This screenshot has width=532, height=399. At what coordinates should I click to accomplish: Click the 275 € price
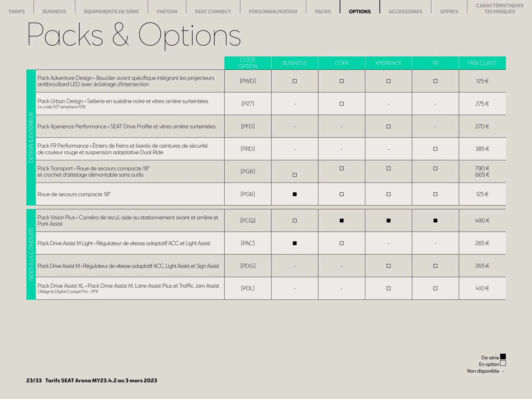pyautogui.click(x=482, y=104)
